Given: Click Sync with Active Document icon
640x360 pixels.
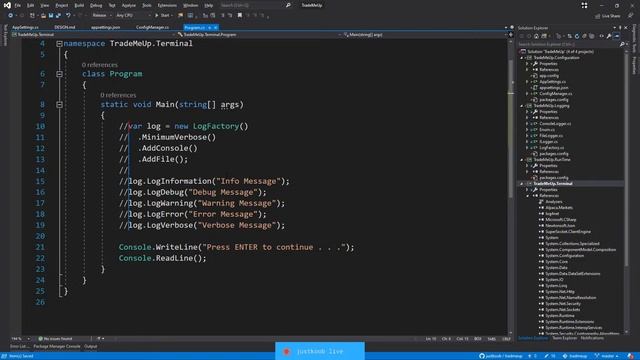Looking at the screenshot, I should [569, 36].
